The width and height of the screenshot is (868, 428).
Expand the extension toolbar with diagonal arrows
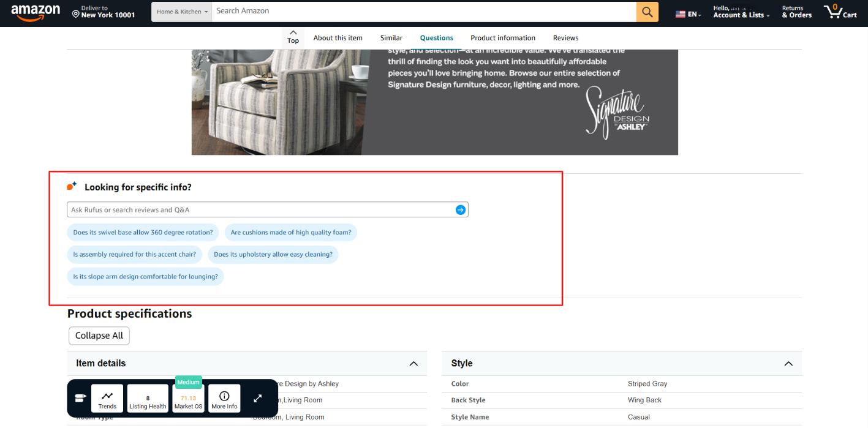(257, 398)
